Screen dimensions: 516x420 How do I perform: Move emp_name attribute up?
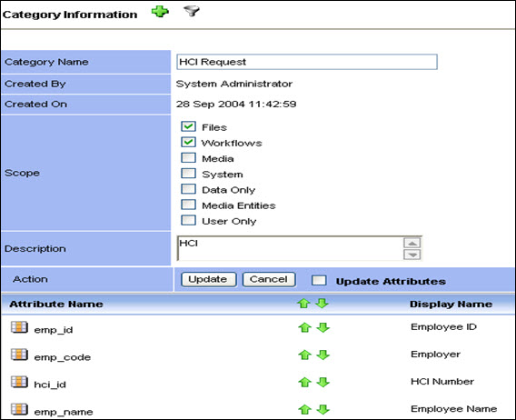[x=304, y=409]
